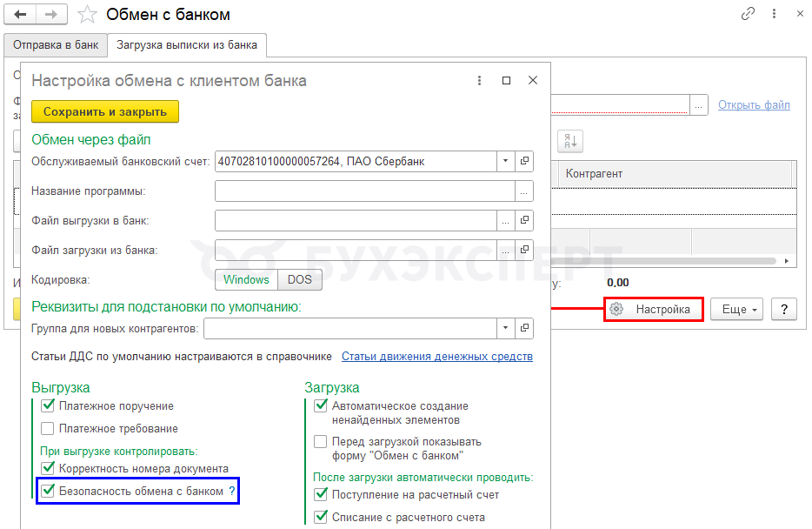
Task: Select the Загрузка выписки из банка tab
Action: pyautogui.click(x=187, y=44)
